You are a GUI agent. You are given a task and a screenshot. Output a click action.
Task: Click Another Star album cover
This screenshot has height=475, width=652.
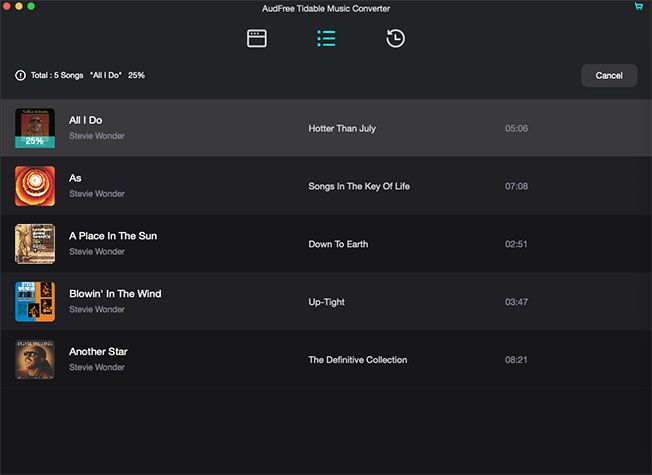tap(35, 359)
